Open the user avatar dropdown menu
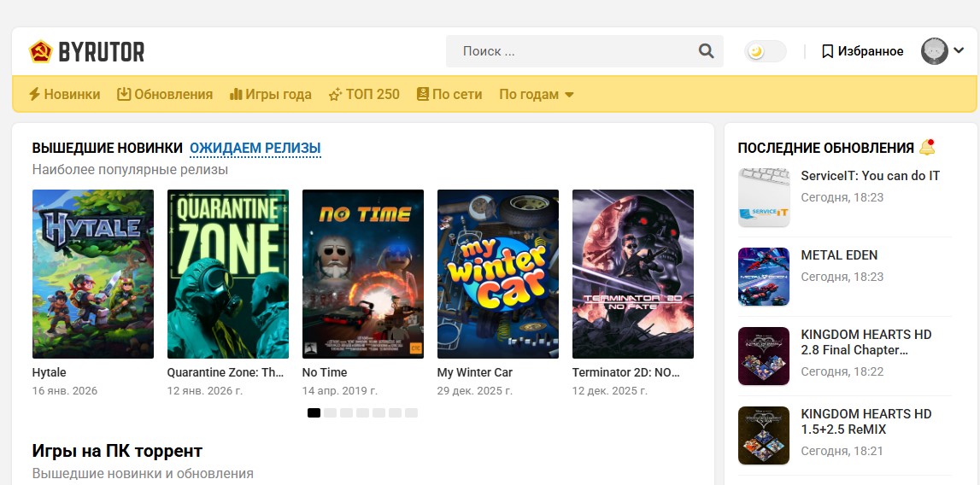Screen dimensions: 980x485 942,51
